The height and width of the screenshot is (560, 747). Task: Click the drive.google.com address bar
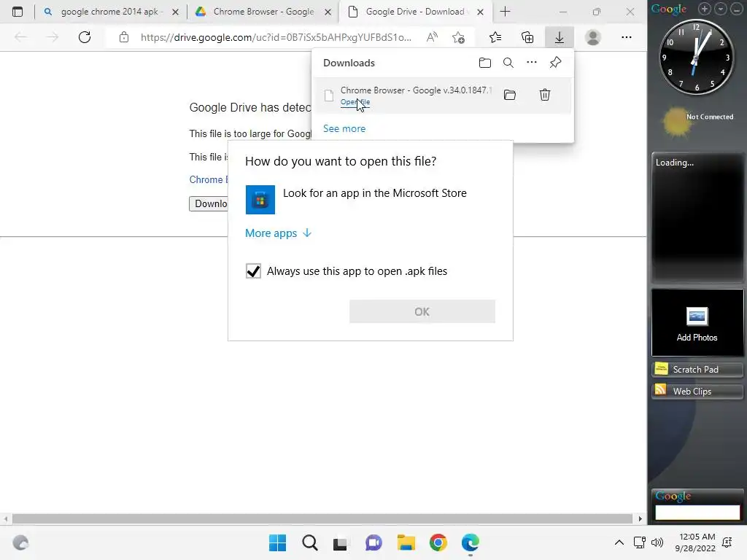[276, 37]
